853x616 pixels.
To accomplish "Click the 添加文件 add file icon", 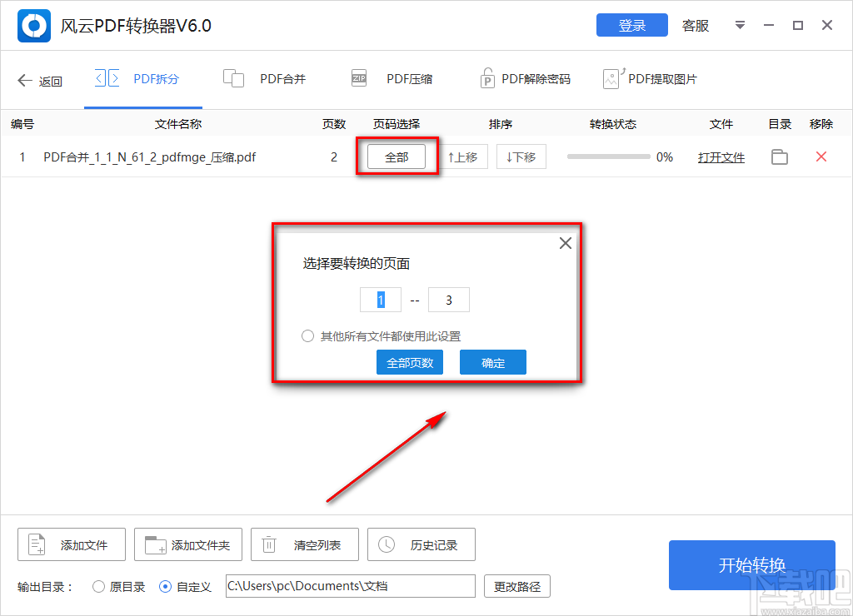I will [x=36, y=544].
